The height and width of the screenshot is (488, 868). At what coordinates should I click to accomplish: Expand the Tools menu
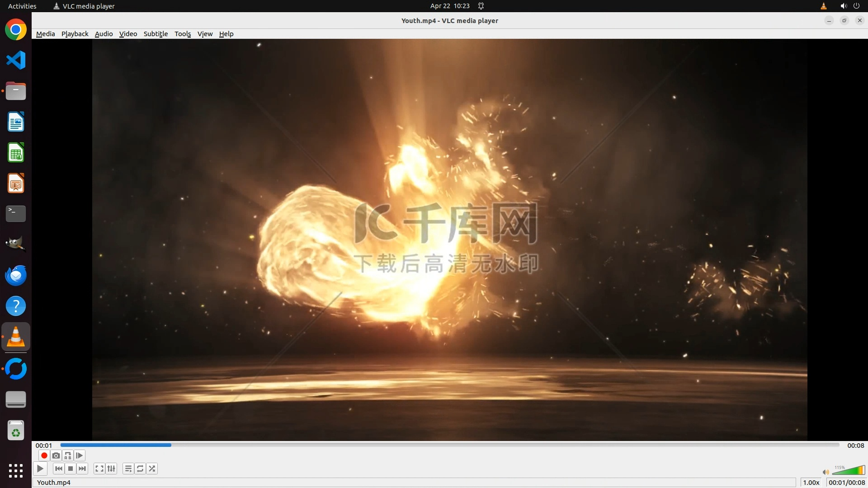(183, 34)
